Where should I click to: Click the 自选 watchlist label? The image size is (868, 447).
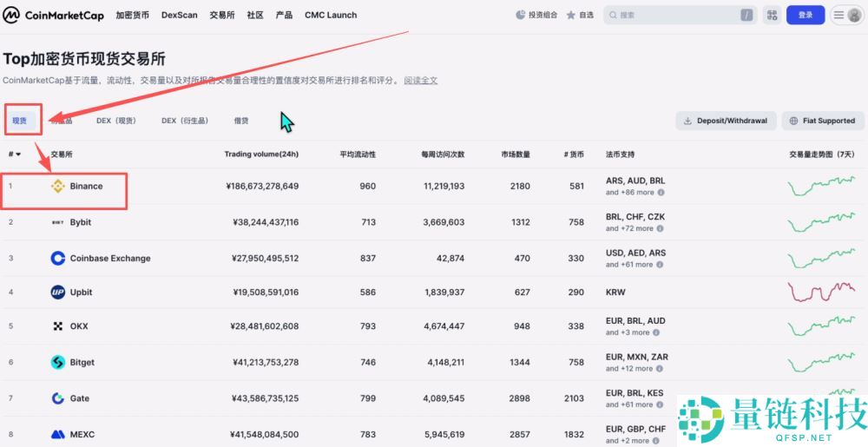pos(586,15)
